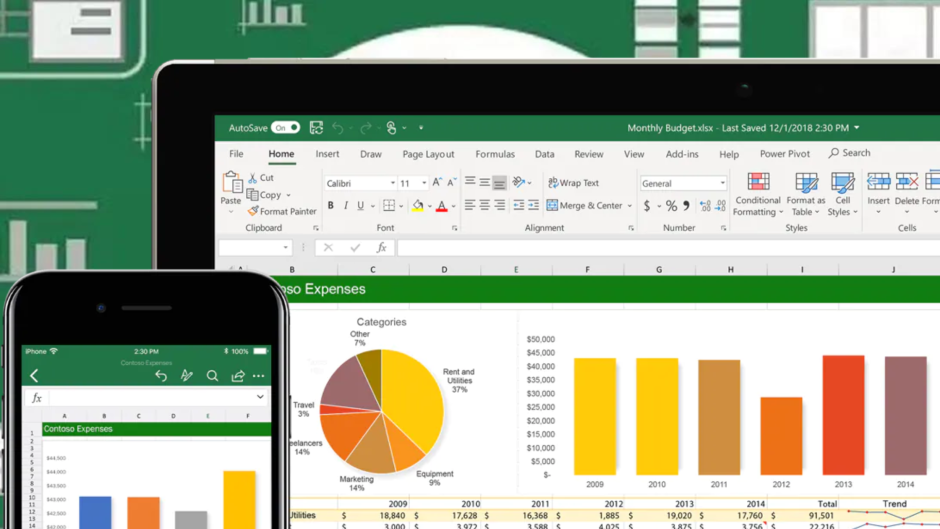Open Format as Table
Image resolution: width=940 pixels, height=529 pixels.
coord(806,194)
